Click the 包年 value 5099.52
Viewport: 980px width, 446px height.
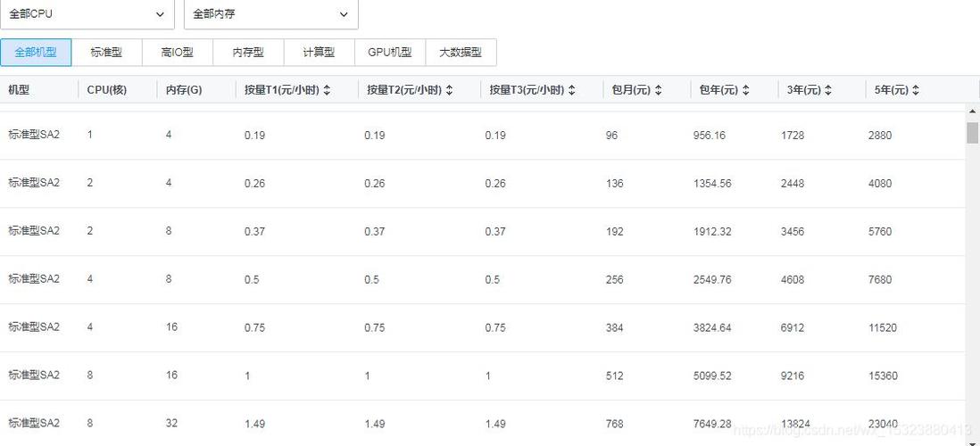point(712,376)
